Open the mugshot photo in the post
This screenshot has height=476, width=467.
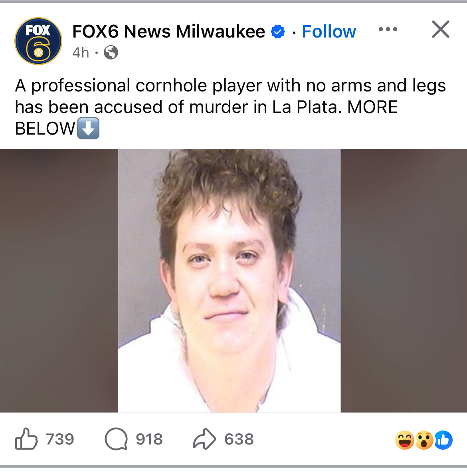coord(229,280)
